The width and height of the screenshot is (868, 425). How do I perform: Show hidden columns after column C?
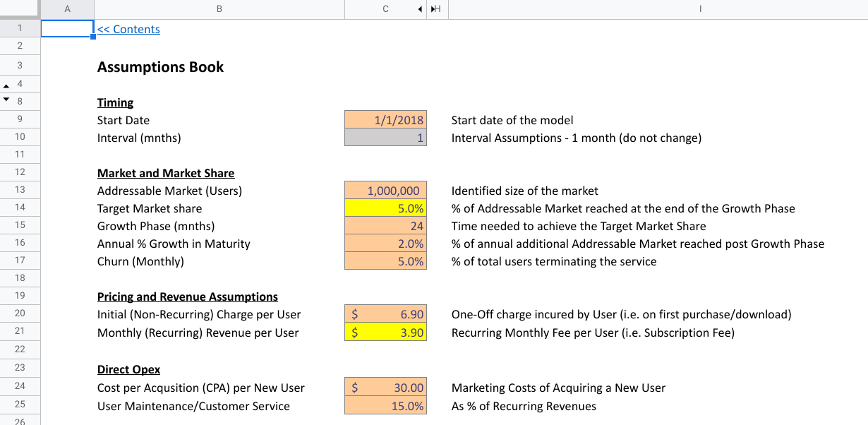[x=420, y=9]
